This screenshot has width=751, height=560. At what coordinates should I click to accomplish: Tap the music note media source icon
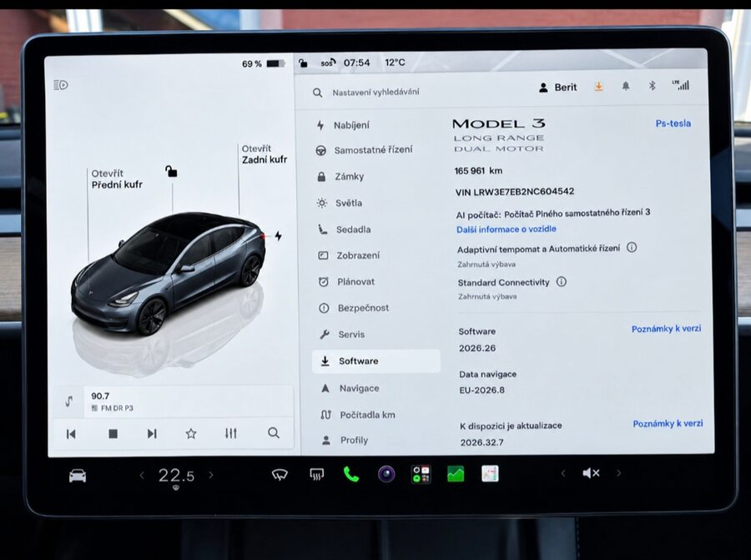click(69, 401)
